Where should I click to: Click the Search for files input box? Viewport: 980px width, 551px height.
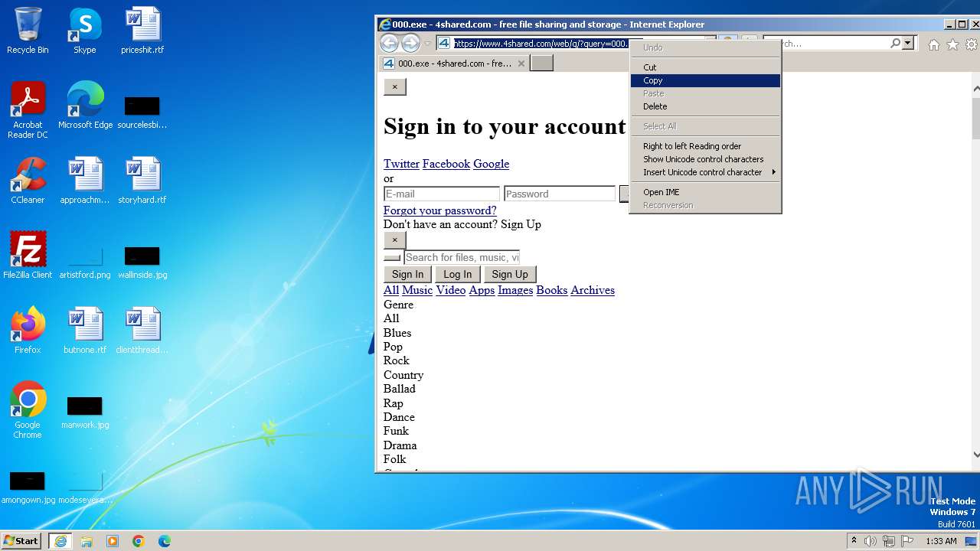[x=462, y=257]
